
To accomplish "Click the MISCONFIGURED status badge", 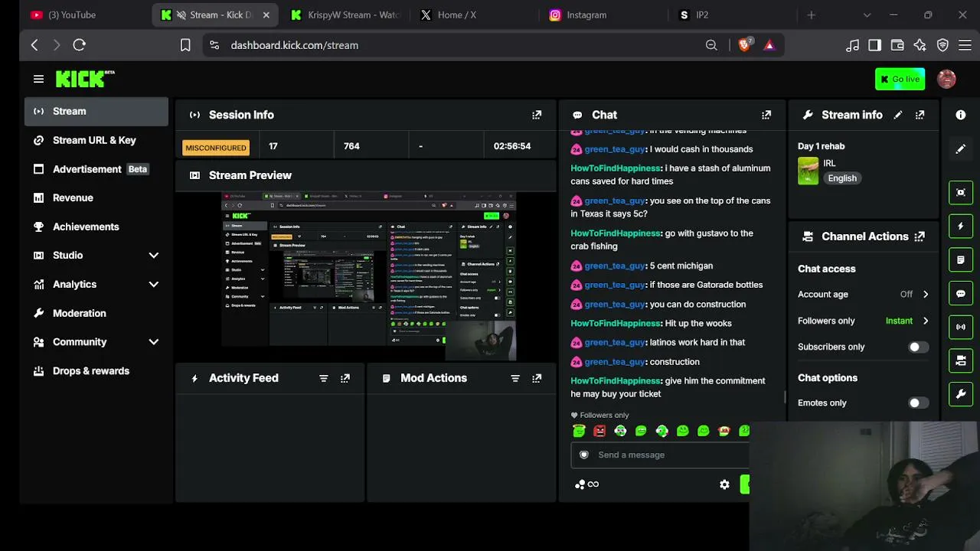I will click(216, 147).
